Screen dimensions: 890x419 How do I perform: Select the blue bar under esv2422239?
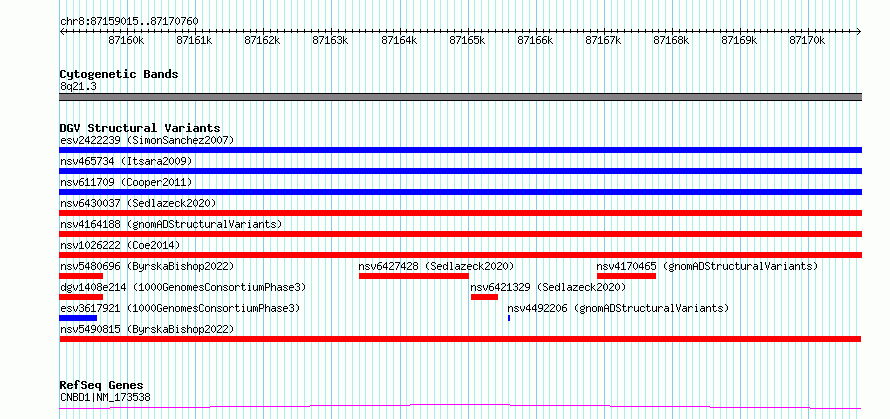(x=460, y=150)
